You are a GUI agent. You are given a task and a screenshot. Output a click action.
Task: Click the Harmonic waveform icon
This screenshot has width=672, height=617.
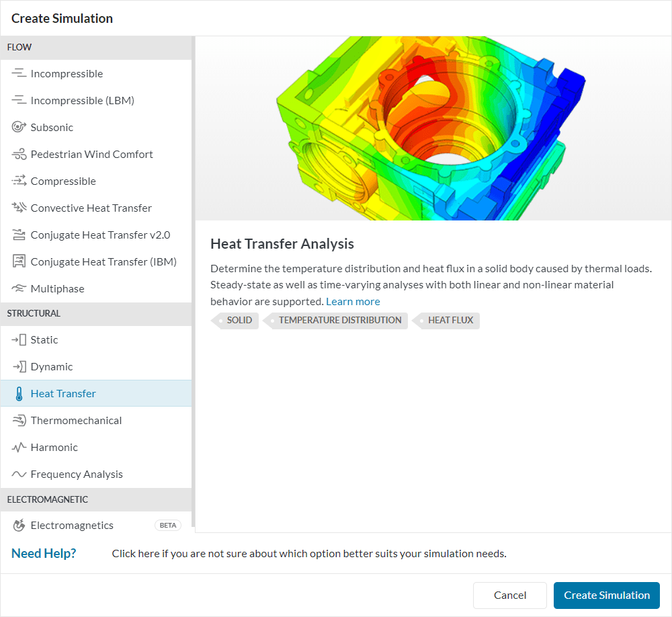click(19, 447)
